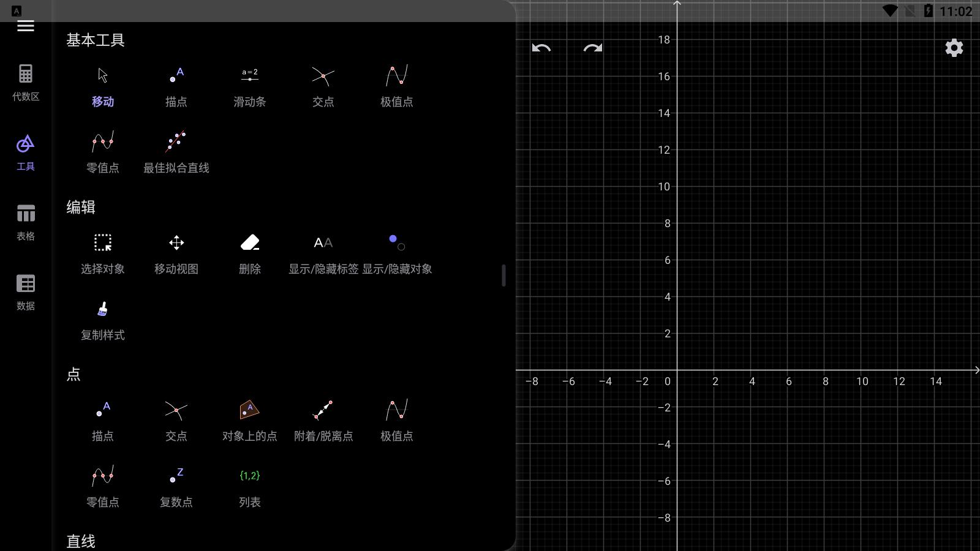980x551 pixels.
Task: Click the Wi-Fi status icon
Action: pyautogui.click(x=890, y=11)
